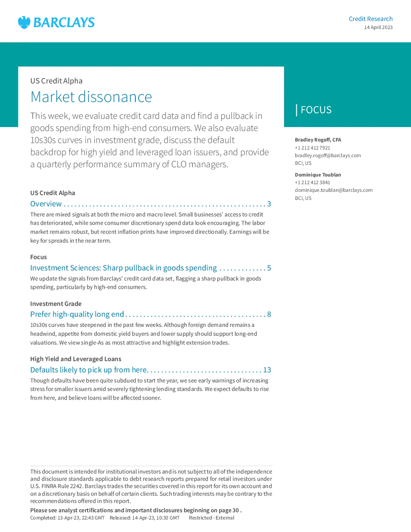Click the 'Focus' section heading
The height and width of the screenshot is (532, 411).
(38, 257)
